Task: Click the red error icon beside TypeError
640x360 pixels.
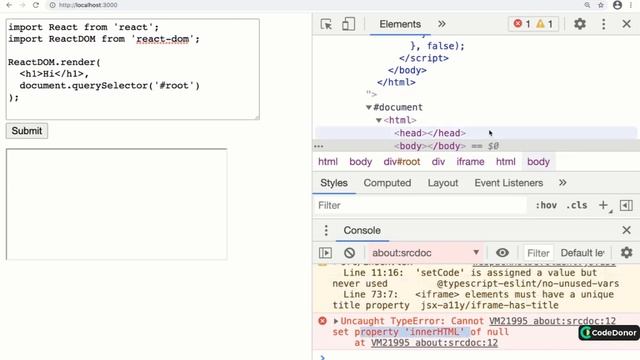Action: coord(322,321)
